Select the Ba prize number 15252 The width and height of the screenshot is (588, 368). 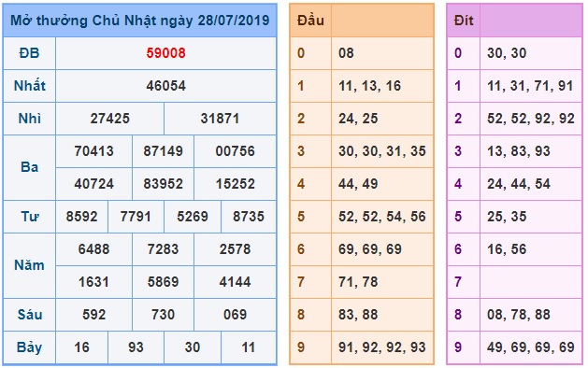236,184
